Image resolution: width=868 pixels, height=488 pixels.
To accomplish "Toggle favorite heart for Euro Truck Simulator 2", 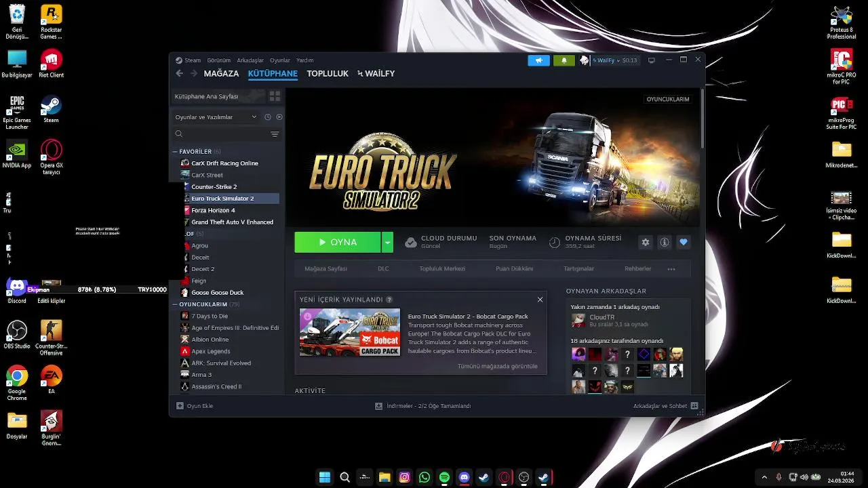I will click(684, 242).
